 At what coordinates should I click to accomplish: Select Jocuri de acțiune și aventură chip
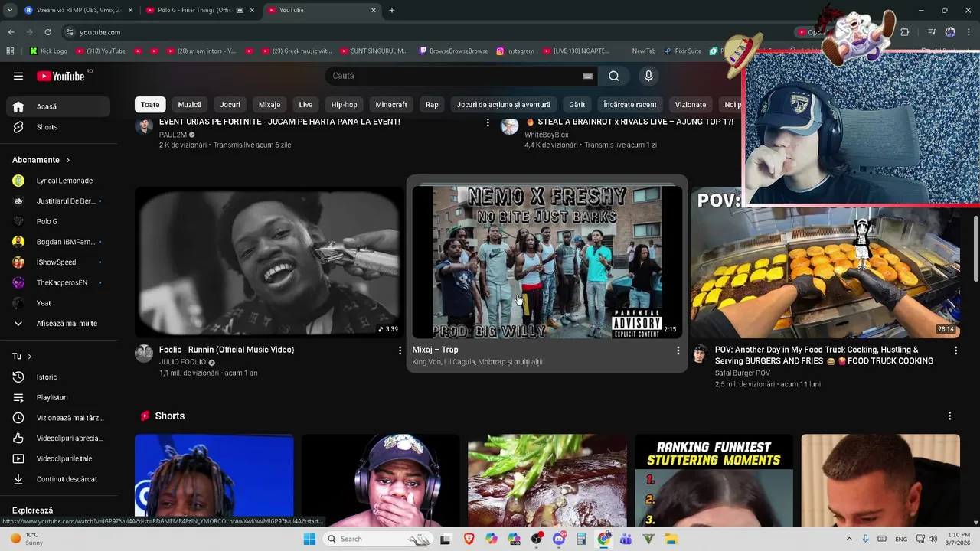pyautogui.click(x=504, y=105)
